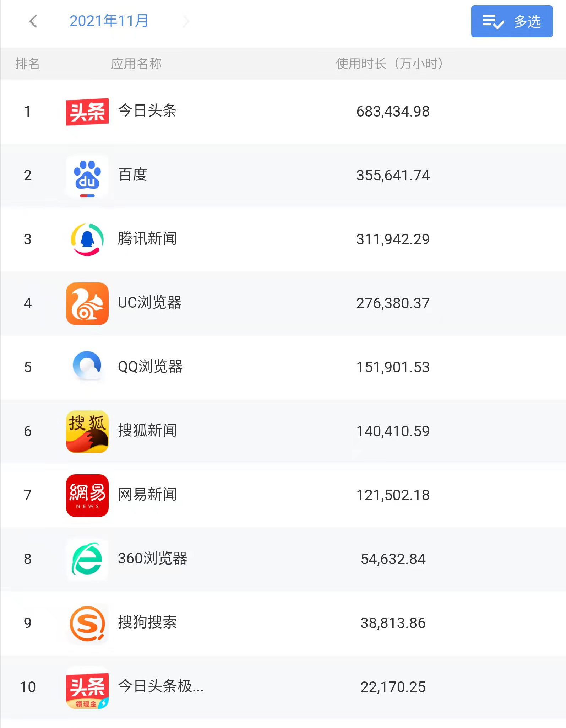Click the QQ浏览器 cloud icon
The image size is (566, 728).
(x=87, y=366)
